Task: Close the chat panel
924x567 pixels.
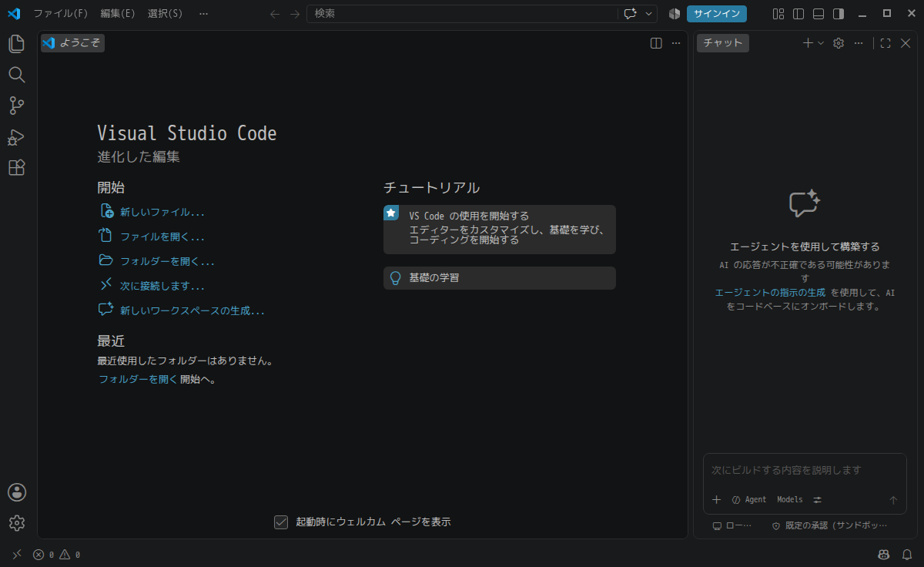Action: pos(906,43)
